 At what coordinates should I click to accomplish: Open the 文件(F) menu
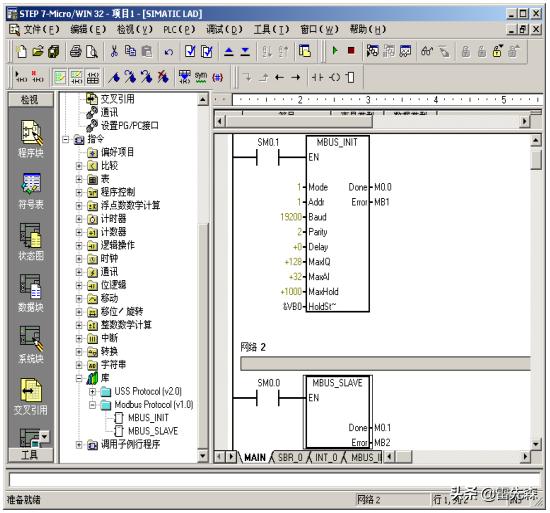click(41, 29)
